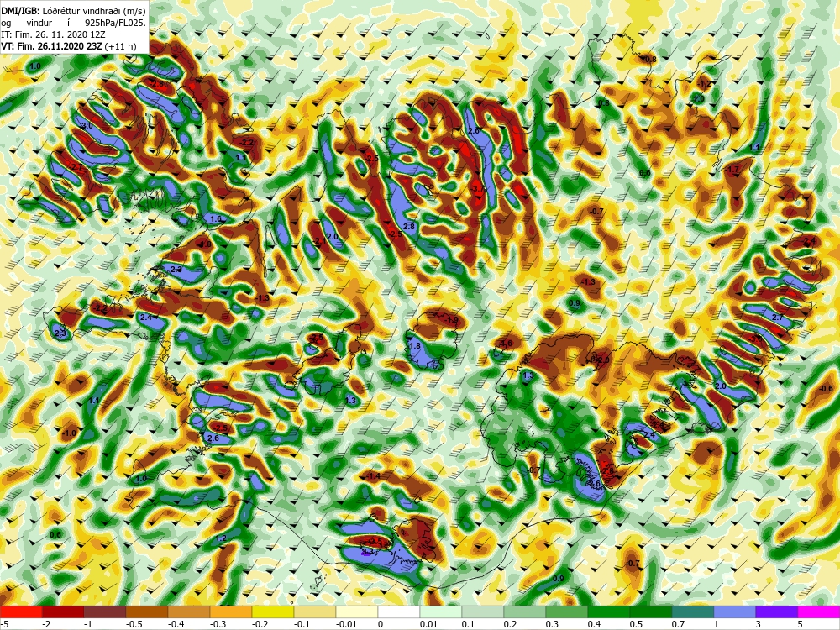Select the palest green swatch above 0.01
840x630 pixels.
(x=441, y=612)
